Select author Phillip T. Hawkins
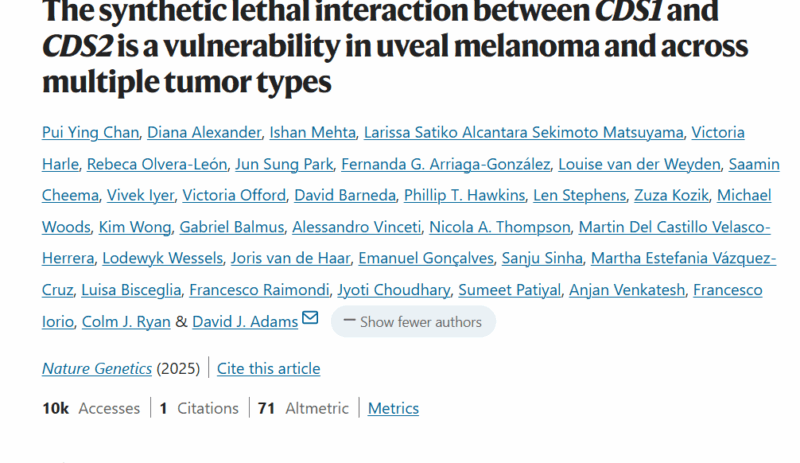The image size is (800, 463). point(464,195)
